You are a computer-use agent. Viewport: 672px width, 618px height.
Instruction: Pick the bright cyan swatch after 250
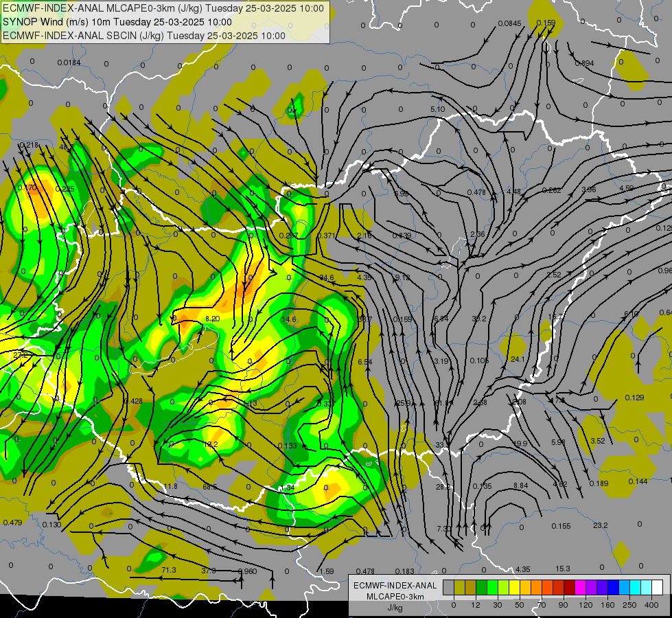(635, 587)
